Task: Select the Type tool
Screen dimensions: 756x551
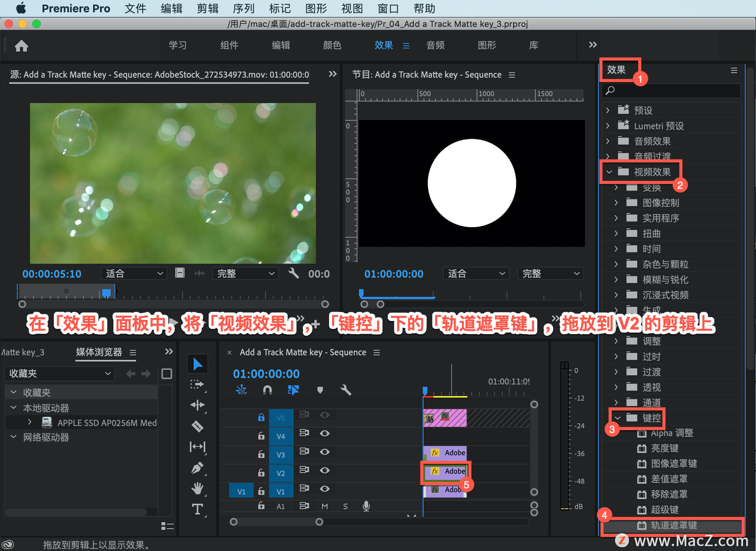Action: [x=197, y=509]
